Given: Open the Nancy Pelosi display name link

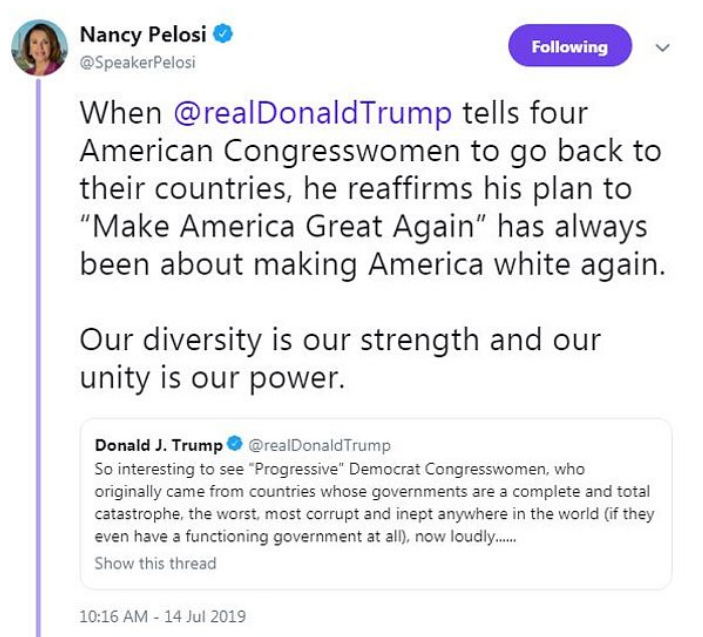Looking at the screenshot, I should (x=143, y=35).
